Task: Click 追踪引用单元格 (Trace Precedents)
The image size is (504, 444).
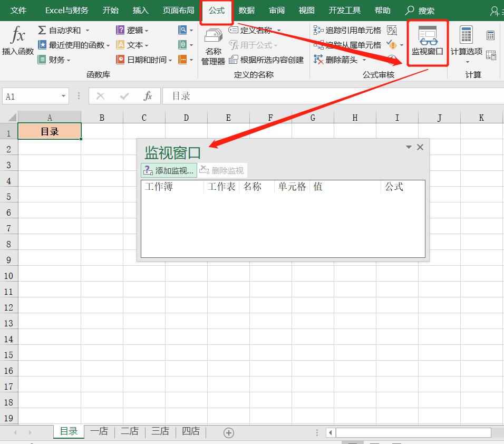Action: pyautogui.click(x=348, y=30)
